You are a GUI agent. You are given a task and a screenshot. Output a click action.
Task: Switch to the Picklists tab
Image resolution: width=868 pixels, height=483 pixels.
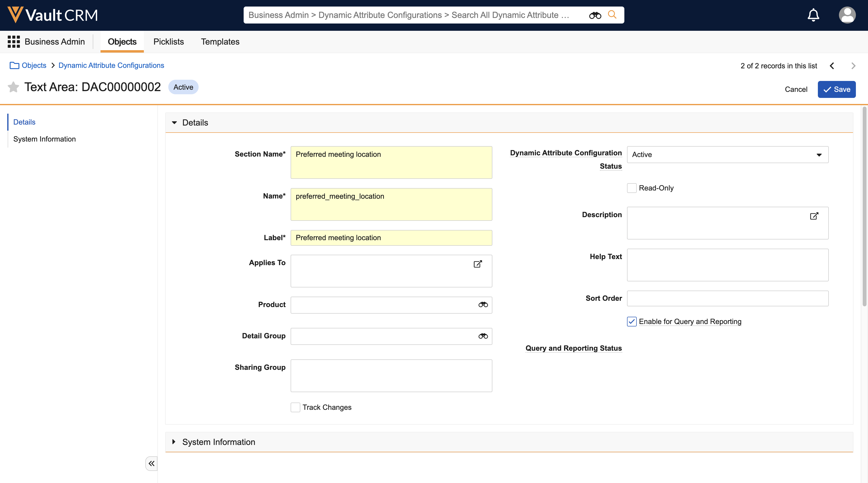pyautogui.click(x=169, y=41)
